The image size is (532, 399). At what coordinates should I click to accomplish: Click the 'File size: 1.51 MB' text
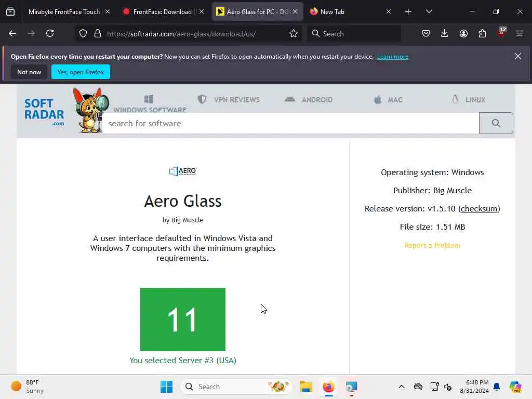432,227
